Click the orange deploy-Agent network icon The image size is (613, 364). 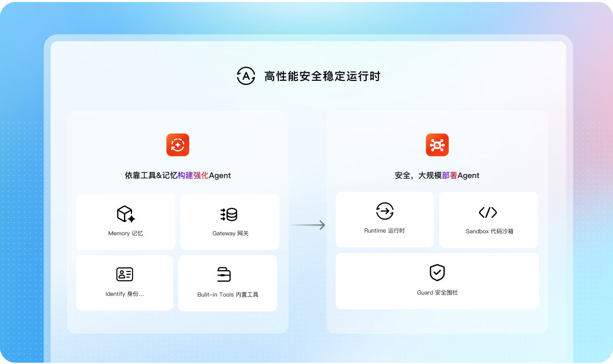(x=437, y=145)
